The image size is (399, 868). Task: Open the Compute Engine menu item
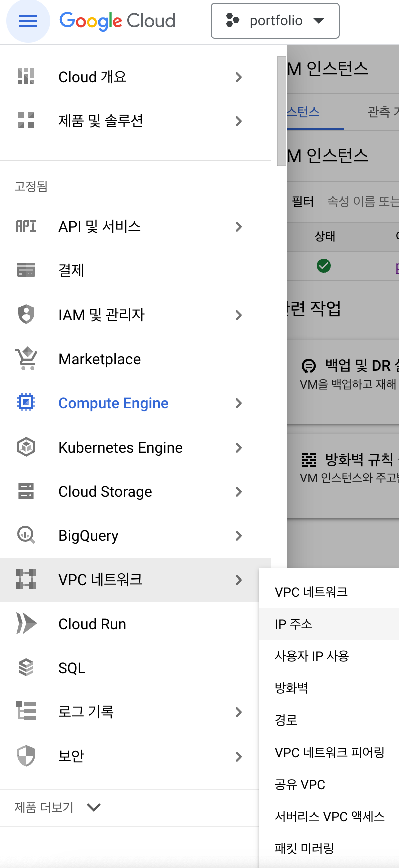coord(135,403)
